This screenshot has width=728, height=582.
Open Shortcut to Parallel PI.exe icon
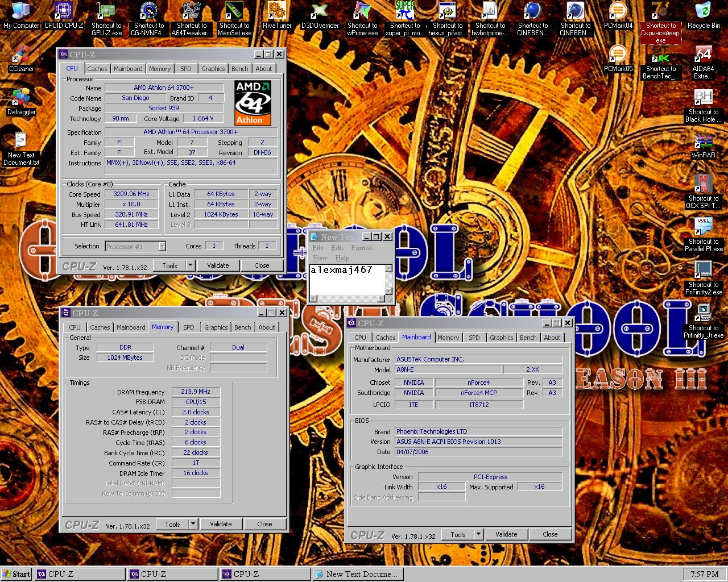coord(704,235)
